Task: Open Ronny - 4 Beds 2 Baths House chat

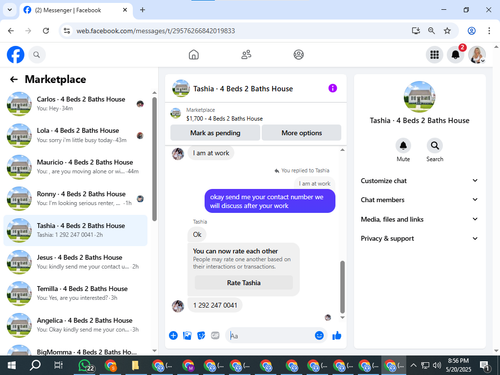Action: [75, 199]
